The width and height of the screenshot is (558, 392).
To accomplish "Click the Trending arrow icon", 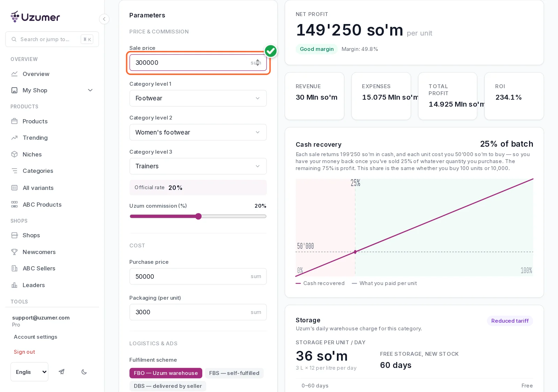I will pyautogui.click(x=14, y=138).
